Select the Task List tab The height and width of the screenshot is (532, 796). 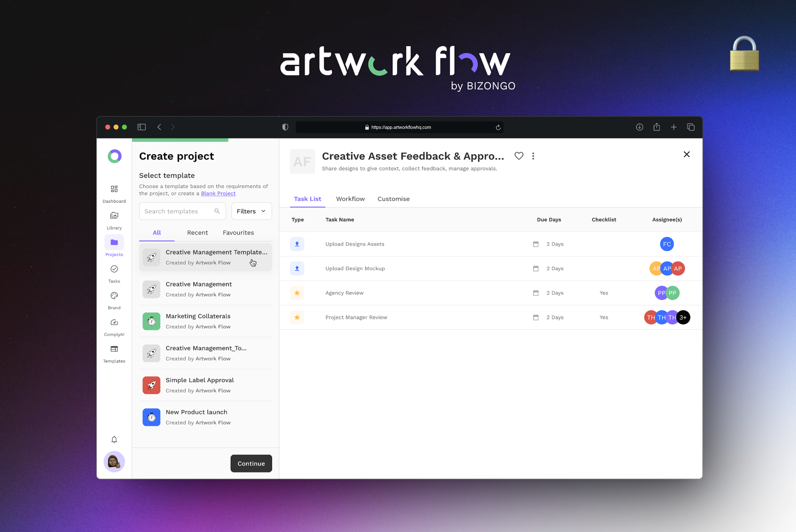click(308, 199)
